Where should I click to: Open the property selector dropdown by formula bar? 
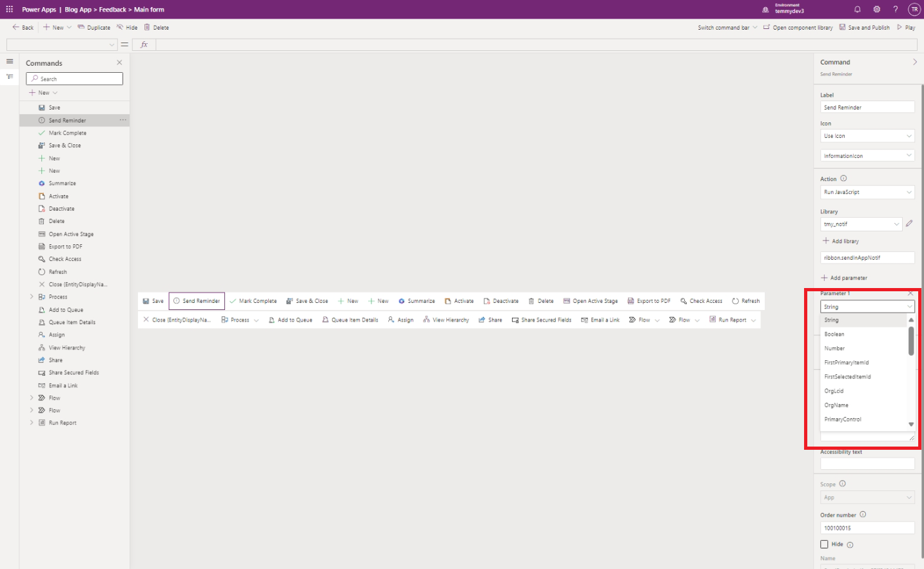[x=62, y=44]
